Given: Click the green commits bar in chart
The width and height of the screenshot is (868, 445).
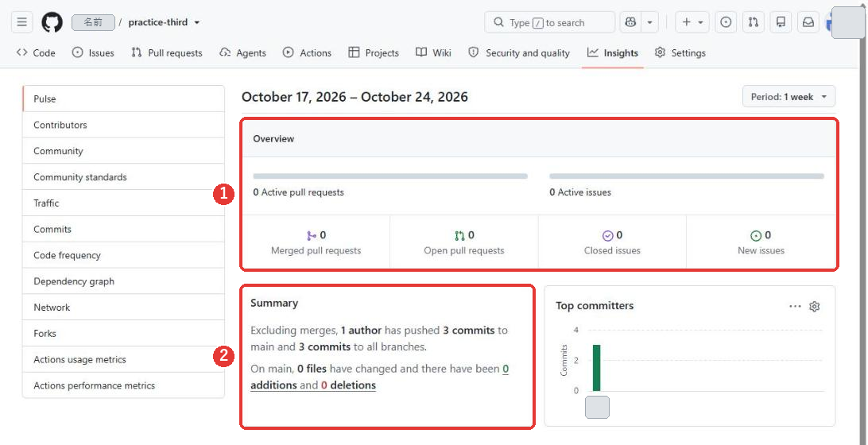Looking at the screenshot, I should (596, 368).
